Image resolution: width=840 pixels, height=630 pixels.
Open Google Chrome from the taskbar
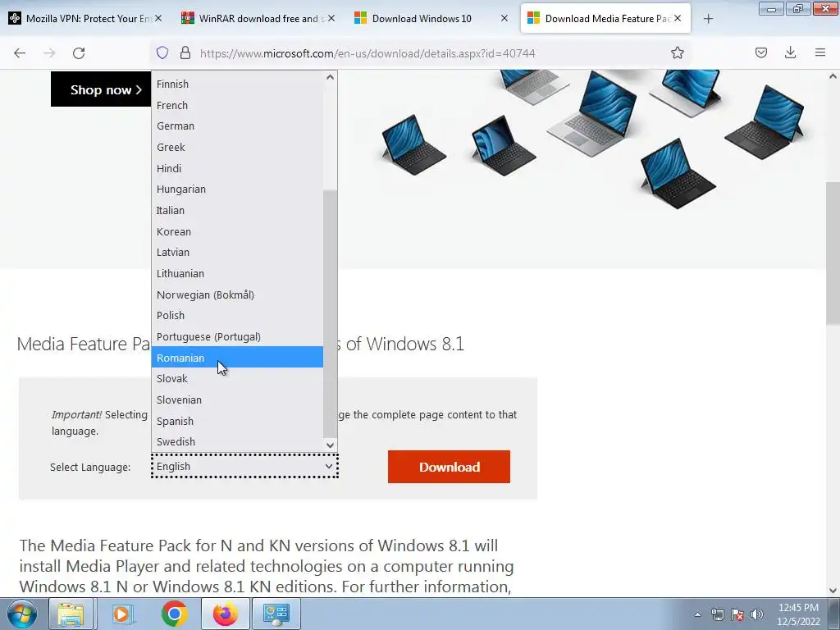pos(174,614)
